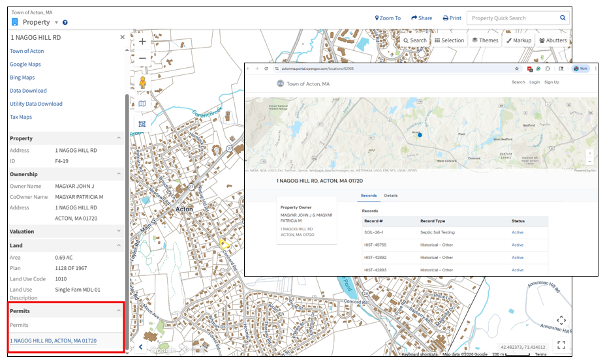Click the Print button
Image resolution: width=605 pixels, height=364 pixels.
click(452, 18)
